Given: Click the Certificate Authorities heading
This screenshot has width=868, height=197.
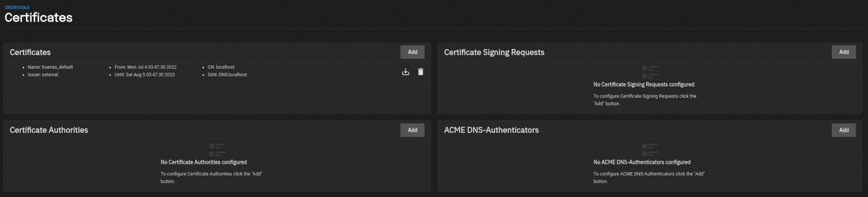Looking at the screenshot, I should (x=49, y=130).
